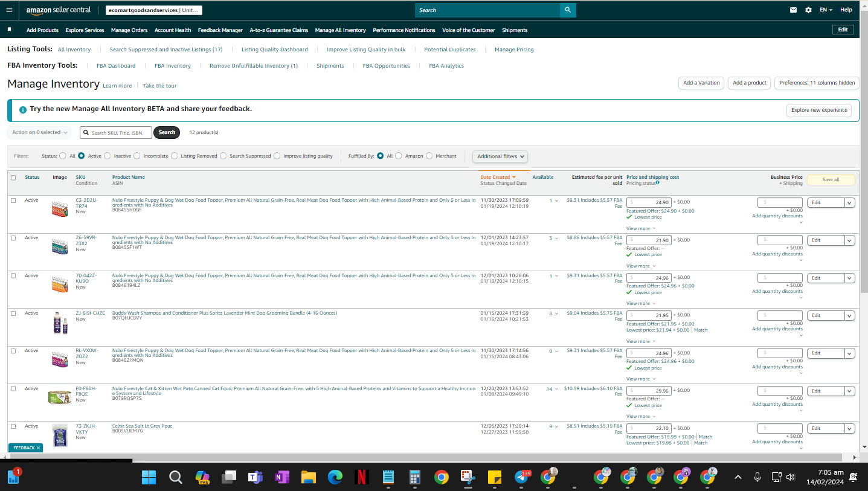
Task: Select the Status 'Inactive' radio button
Action: click(x=108, y=156)
